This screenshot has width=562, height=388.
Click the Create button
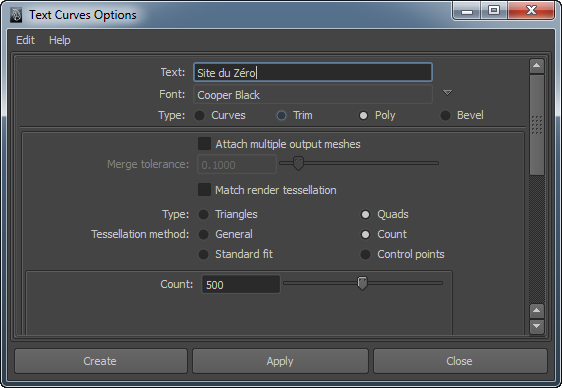pos(101,361)
